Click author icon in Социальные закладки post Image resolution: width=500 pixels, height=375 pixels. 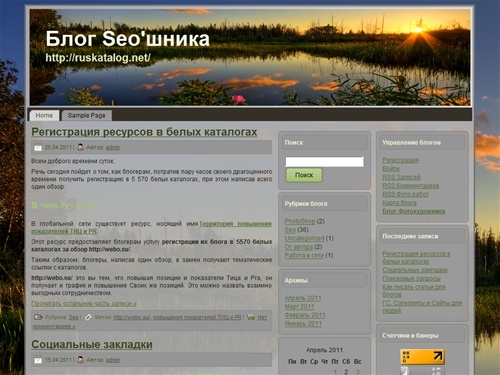pos(80,360)
